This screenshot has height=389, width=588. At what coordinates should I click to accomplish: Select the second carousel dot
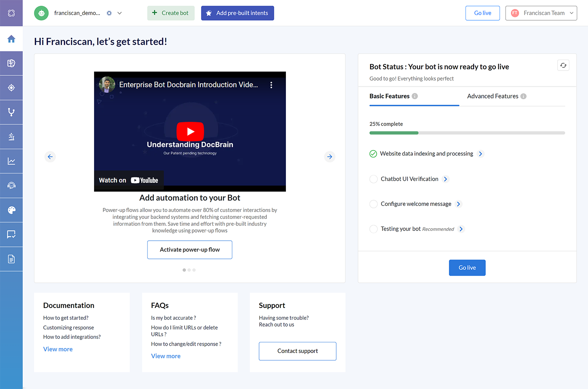tap(189, 270)
